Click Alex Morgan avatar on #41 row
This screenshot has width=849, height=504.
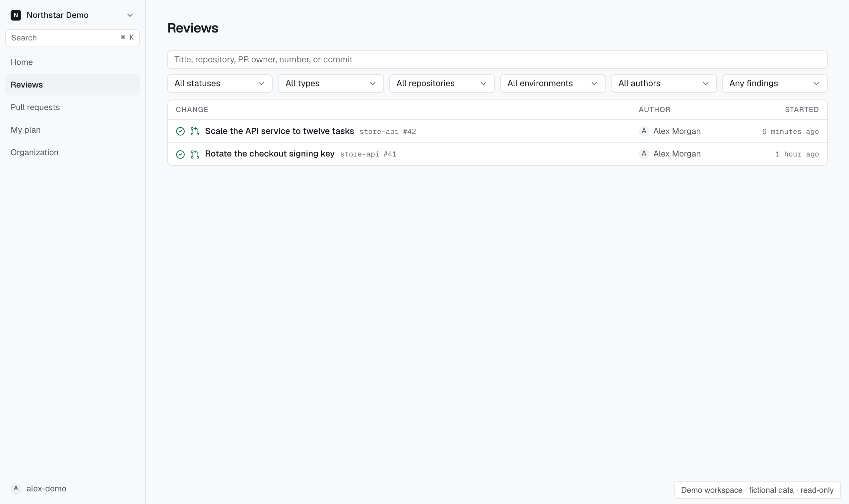pos(644,154)
